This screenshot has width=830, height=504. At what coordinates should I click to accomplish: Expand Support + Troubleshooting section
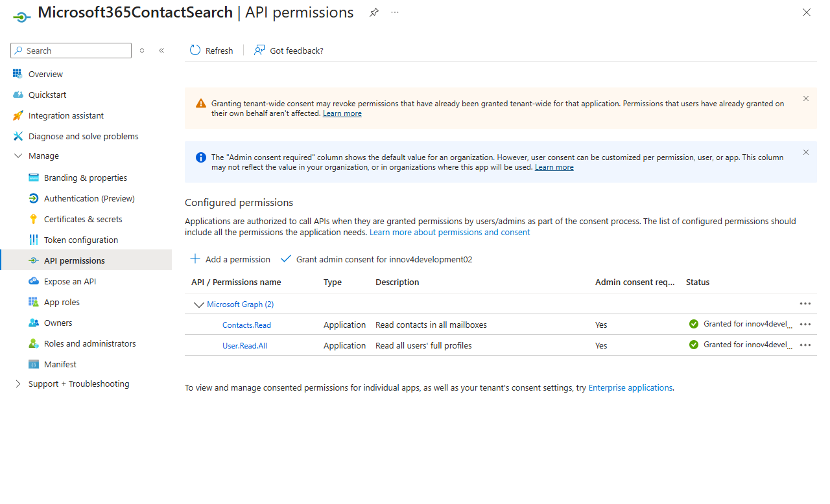click(18, 384)
